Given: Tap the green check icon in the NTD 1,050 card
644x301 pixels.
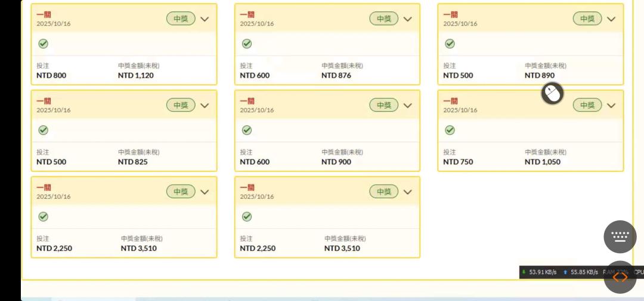Looking at the screenshot, I should (x=450, y=130).
